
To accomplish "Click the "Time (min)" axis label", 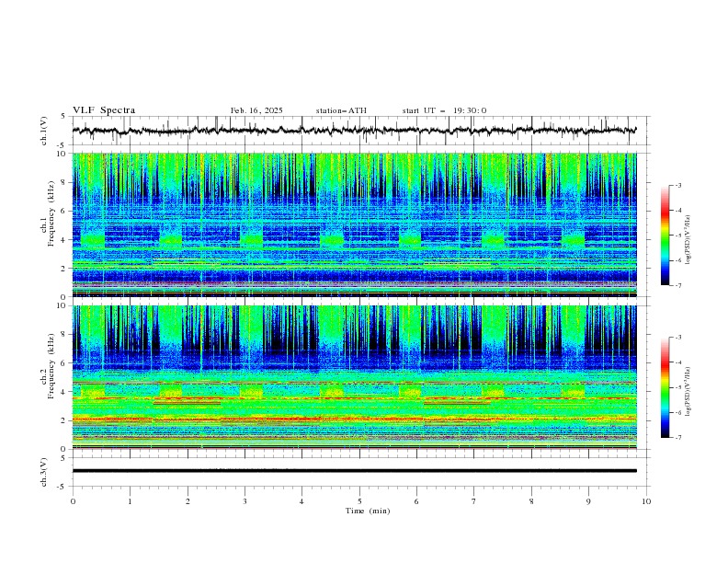I will click(368, 511).
